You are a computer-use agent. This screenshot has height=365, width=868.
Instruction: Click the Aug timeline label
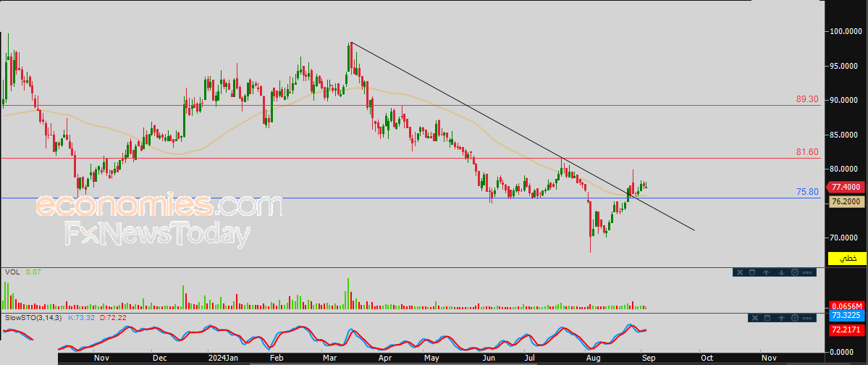(593, 358)
